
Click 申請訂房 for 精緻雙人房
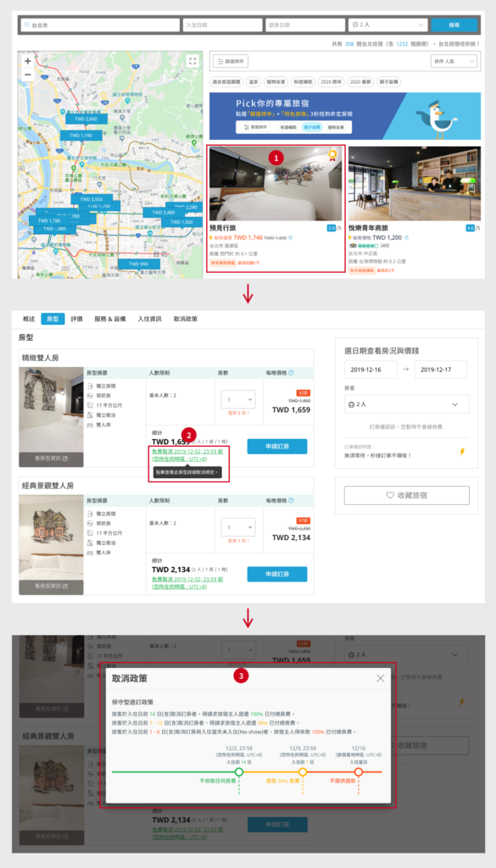[x=276, y=446]
